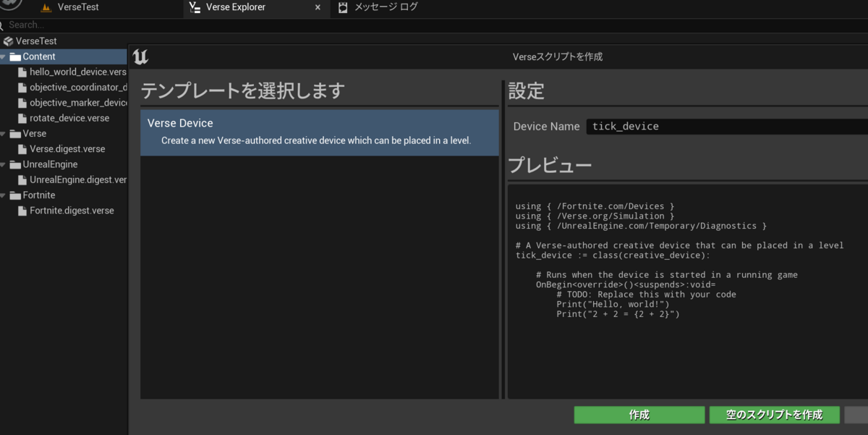The width and height of the screenshot is (868, 435).
Task: Collapse the Content folder arrow
Action: click(x=4, y=56)
